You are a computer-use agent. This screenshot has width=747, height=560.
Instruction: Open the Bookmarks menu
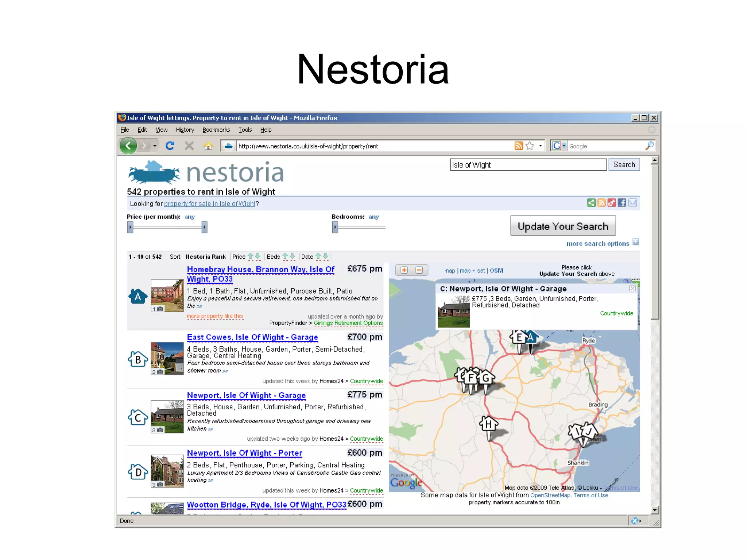click(x=216, y=130)
